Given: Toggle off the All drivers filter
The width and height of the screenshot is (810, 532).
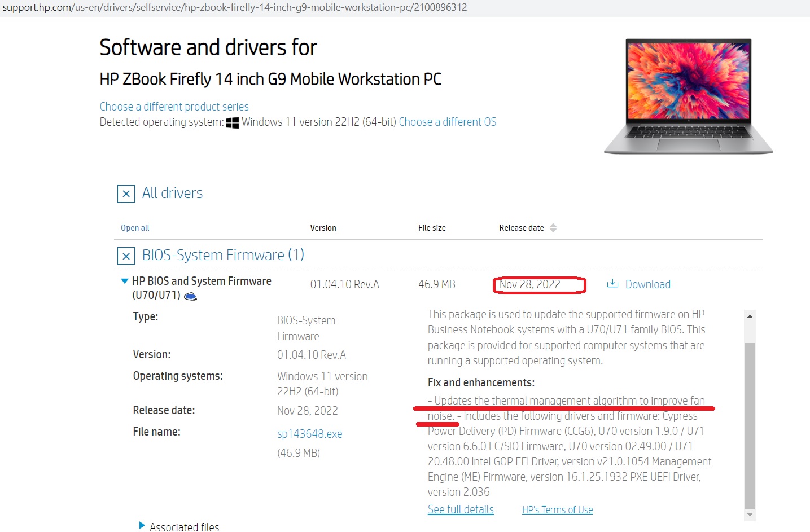Looking at the screenshot, I should click(x=126, y=194).
